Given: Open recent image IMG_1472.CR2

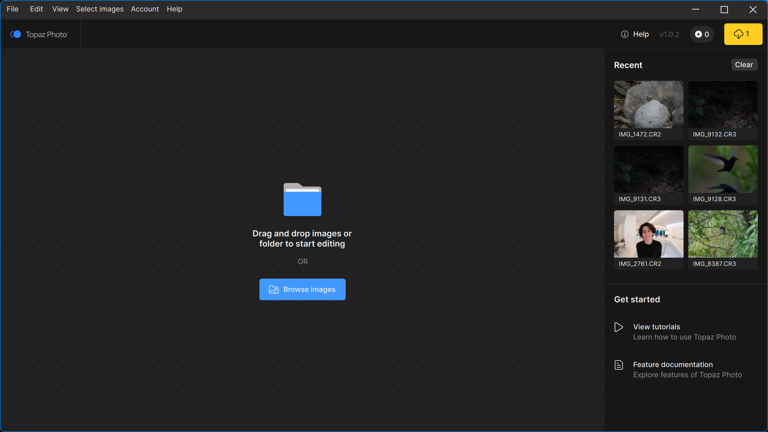Looking at the screenshot, I should [648, 105].
